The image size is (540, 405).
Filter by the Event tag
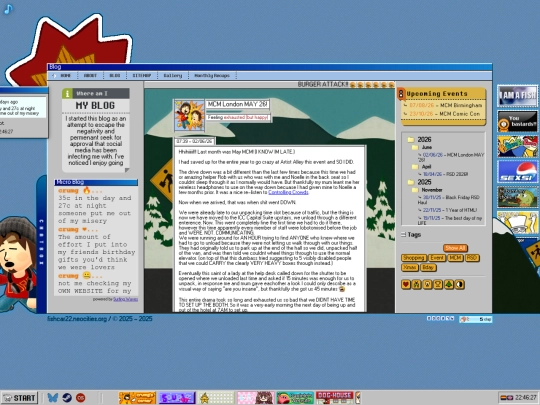tap(437, 258)
